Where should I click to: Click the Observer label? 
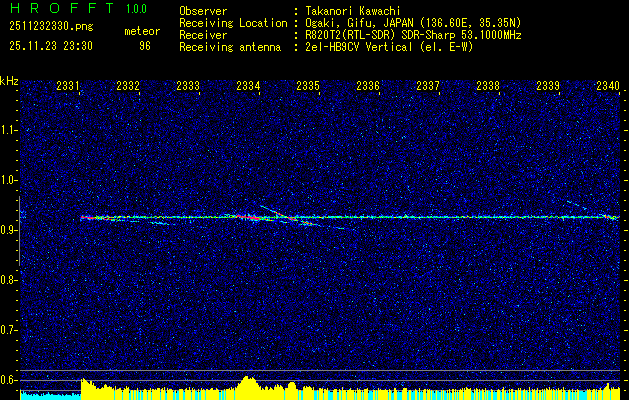[203, 11]
